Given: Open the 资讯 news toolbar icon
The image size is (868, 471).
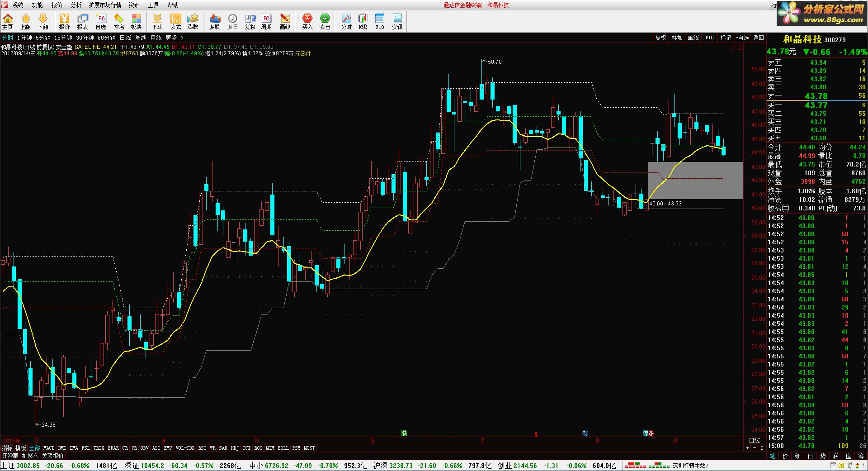Looking at the screenshot, I should (x=397, y=21).
